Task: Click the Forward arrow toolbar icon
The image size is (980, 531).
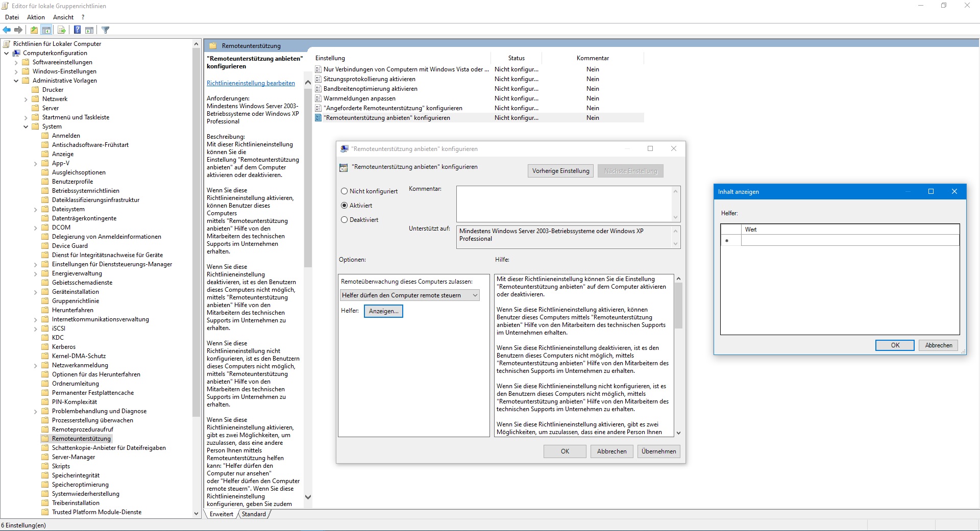Action: [x=18, y=30]
